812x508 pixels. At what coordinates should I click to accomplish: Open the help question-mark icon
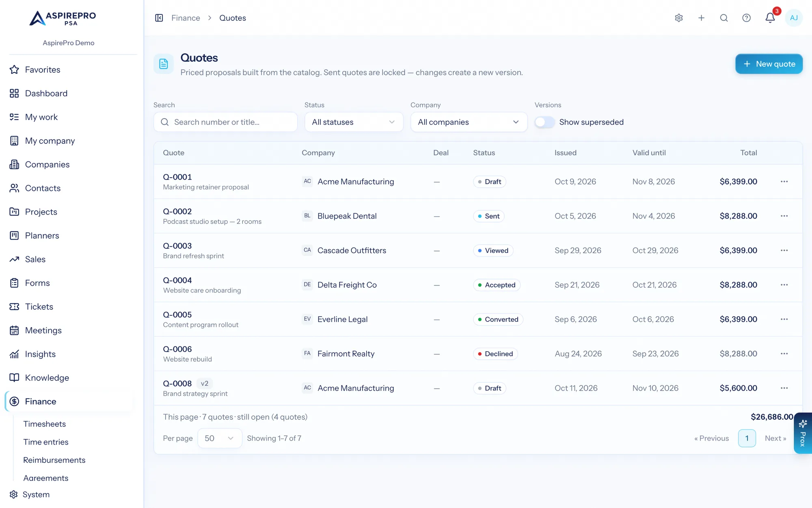[746, 18]
